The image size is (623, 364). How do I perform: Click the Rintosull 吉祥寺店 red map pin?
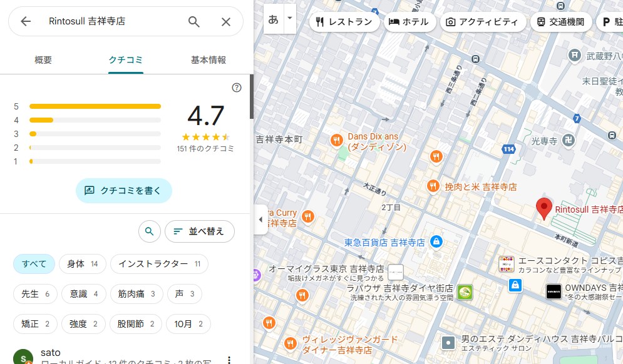[x=544, y=208]
